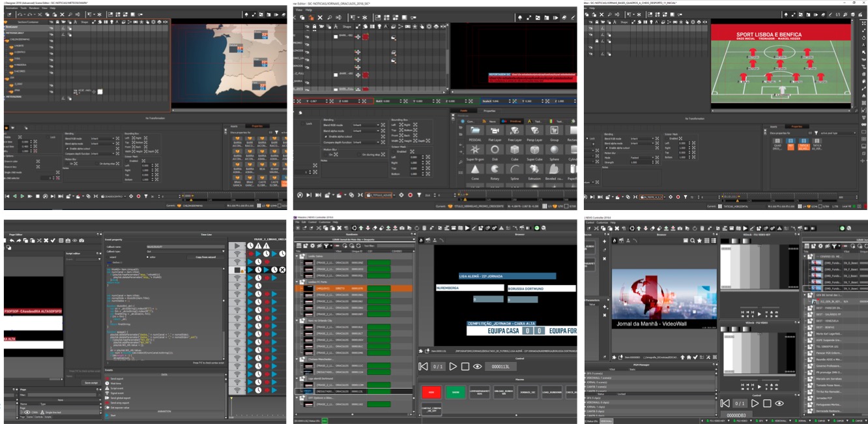This screenshot has height=424, width=868.
Task: Open the GFX status dropdown in VideoWall controller
Action: pyautogui.click(x=766, y=421)
